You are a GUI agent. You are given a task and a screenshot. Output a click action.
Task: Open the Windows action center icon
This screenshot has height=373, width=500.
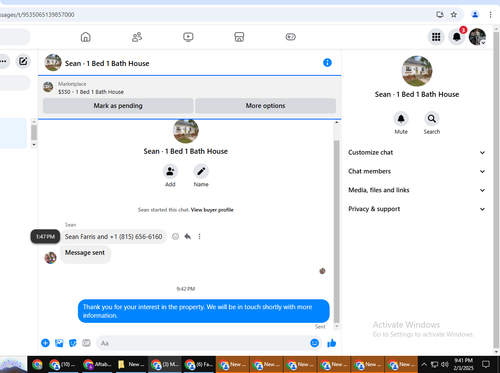486,364
